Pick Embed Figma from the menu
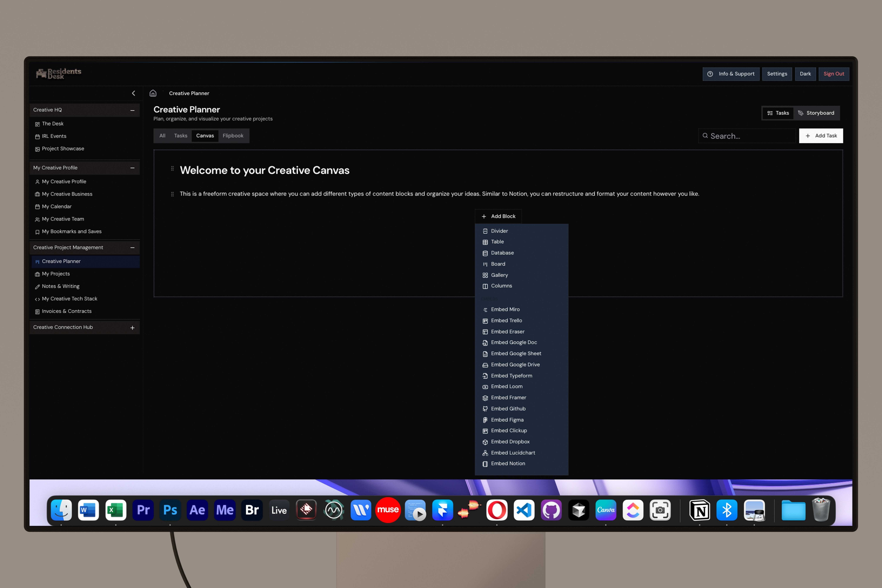Screen dimensions: 882x588 [x=521, y=420]
